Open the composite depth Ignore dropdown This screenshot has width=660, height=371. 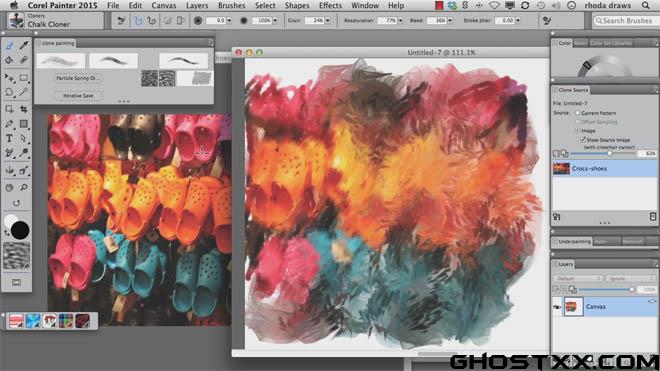pos(631,278)
